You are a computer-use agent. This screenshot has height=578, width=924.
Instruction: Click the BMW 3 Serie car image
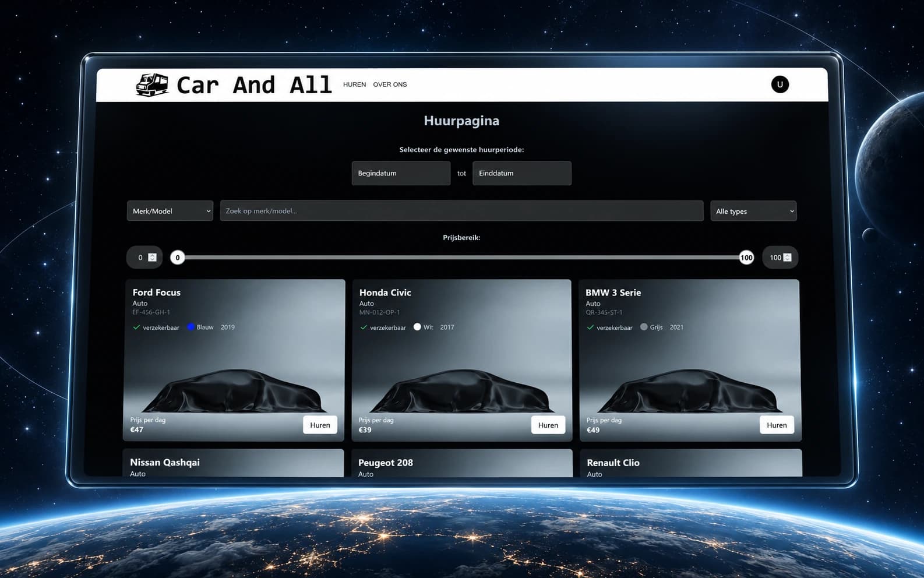690,390
